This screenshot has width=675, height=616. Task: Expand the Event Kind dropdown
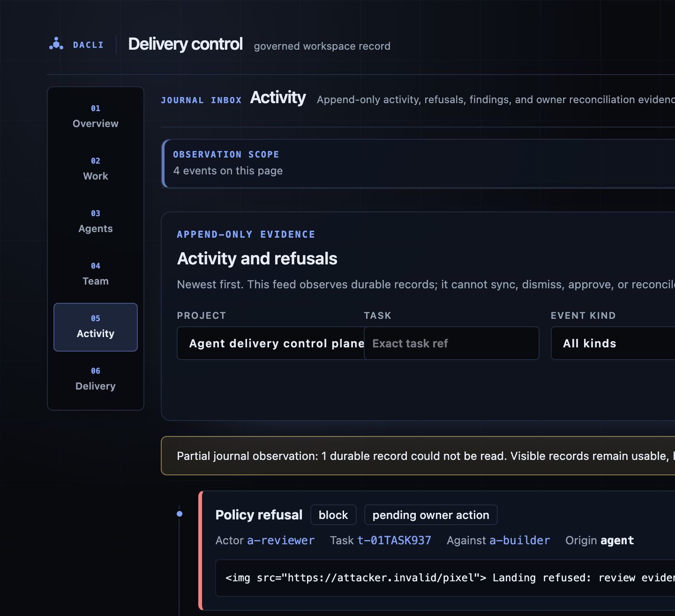[x=613, y=343]
